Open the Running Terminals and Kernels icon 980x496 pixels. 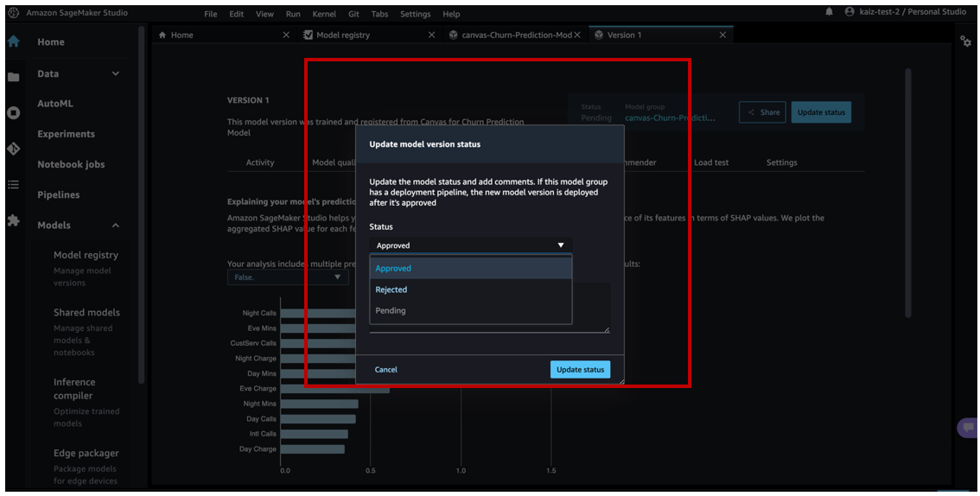point(13,113)
